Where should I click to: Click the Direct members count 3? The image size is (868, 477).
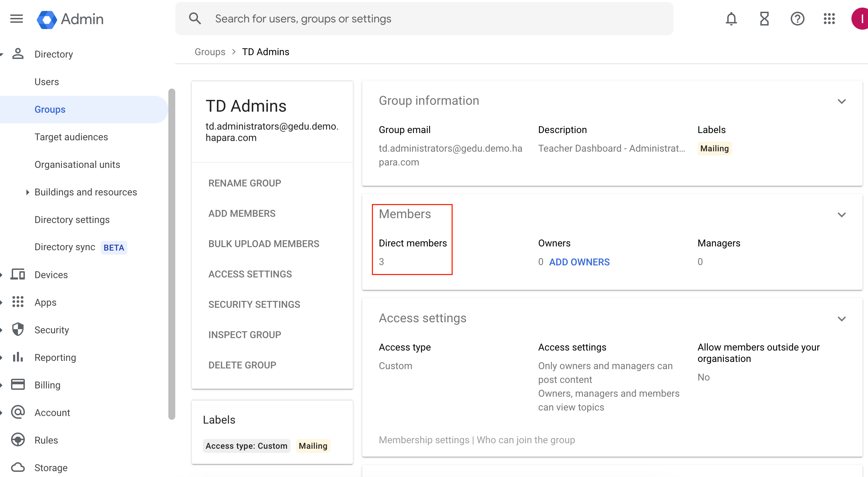[381, 262]
